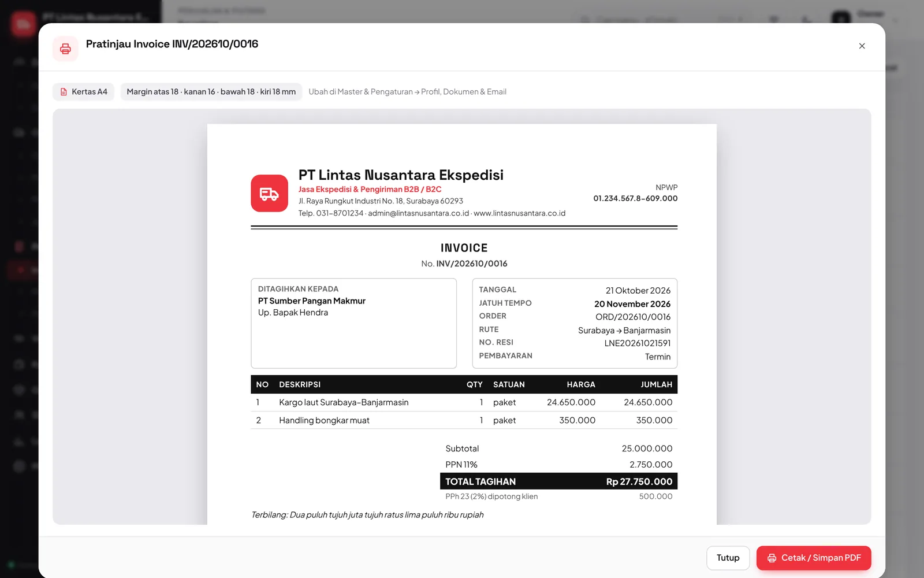924x578 pixels.
Task: Click the red truck logo on the invoice
Action: click(x=269, y=193)
